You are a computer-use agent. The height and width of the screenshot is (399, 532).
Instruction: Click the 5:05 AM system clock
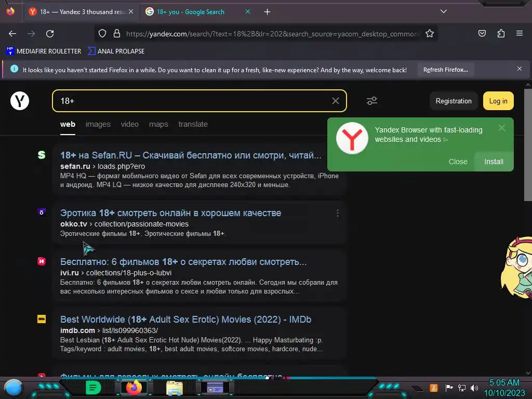[504, 383]
